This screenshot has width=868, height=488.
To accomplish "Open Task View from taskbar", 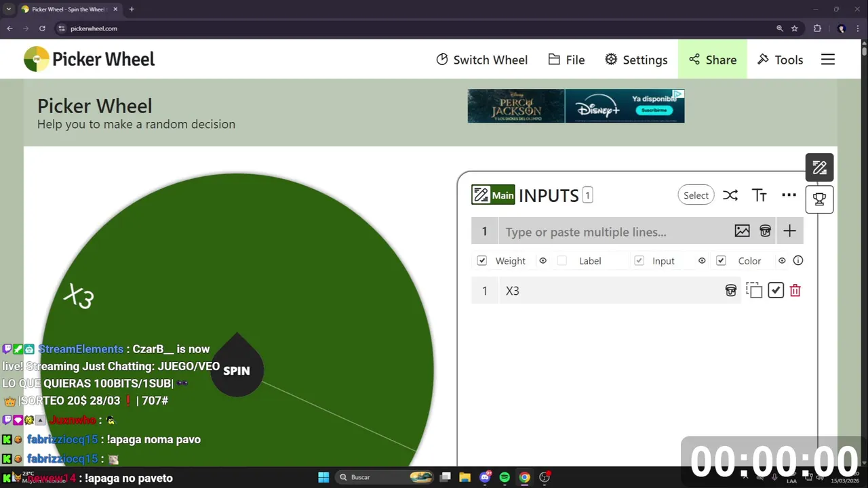I will pos(445,477).
